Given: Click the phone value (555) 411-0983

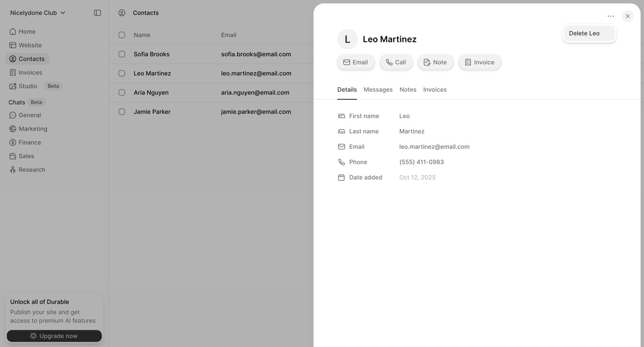Looking at the screenshot, I should [422, 162].
